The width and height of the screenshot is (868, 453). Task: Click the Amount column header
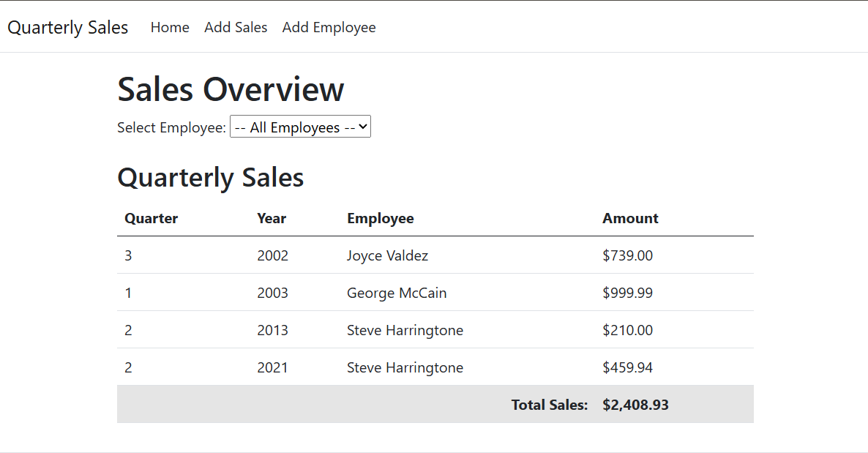coord(630,218)
